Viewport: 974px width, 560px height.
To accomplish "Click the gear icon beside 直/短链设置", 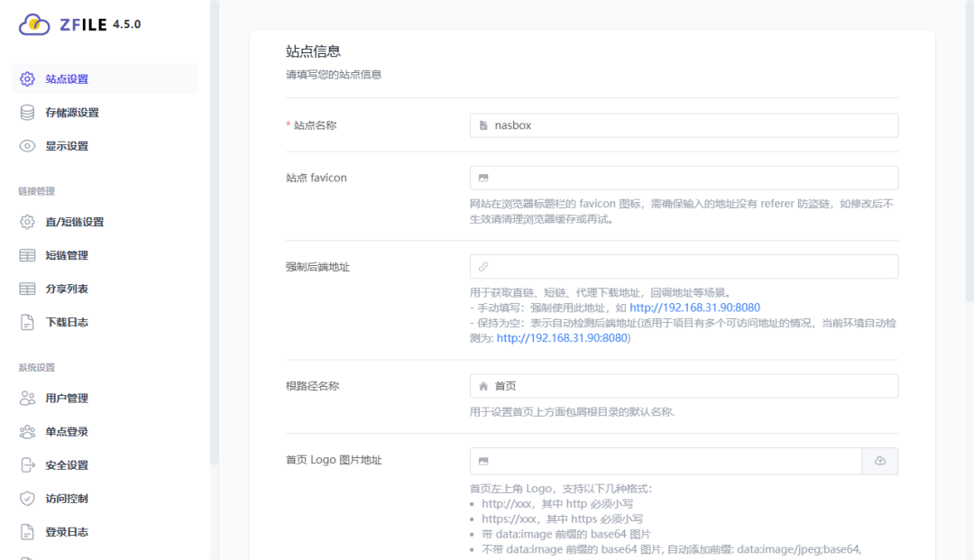I will [x=26, y=221].
